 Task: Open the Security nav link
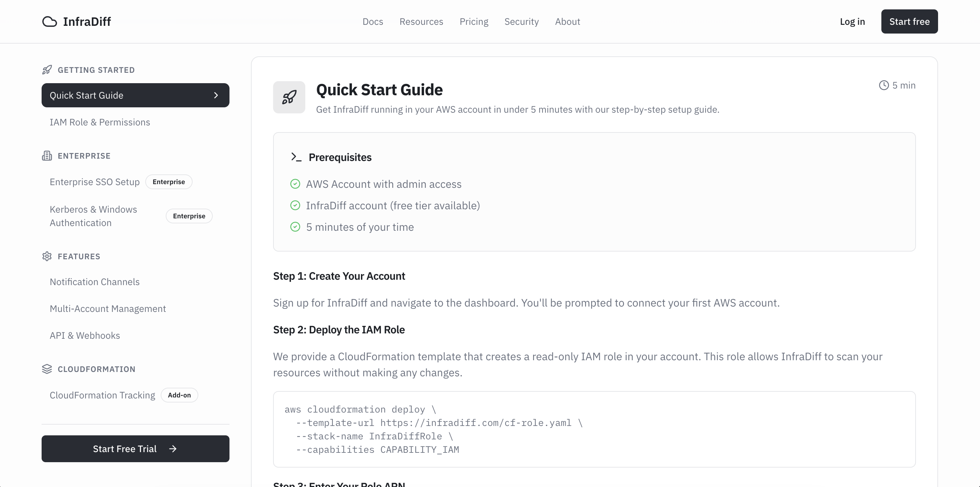pos(521,22)
